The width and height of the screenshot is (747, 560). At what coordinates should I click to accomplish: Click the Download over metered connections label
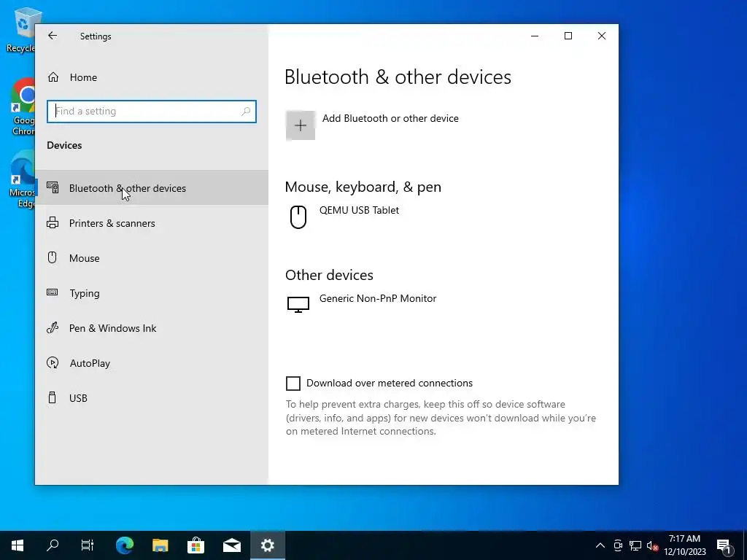(390, 384)
